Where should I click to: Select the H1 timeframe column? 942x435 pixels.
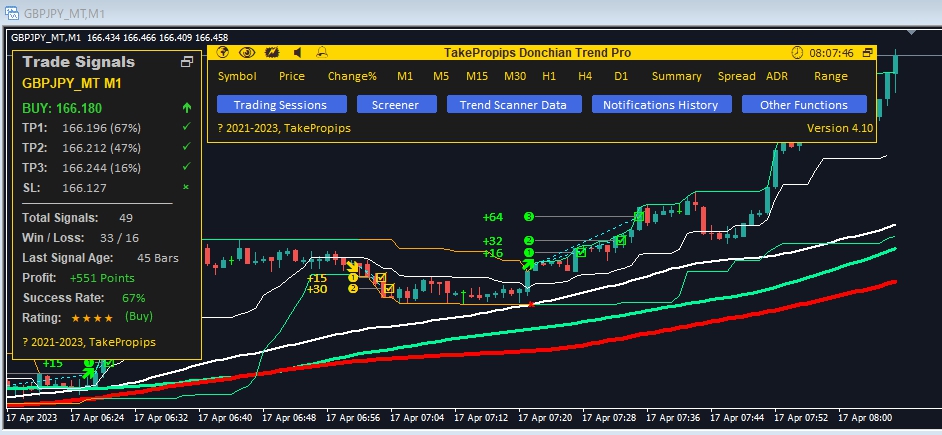[x=549, y=76]
